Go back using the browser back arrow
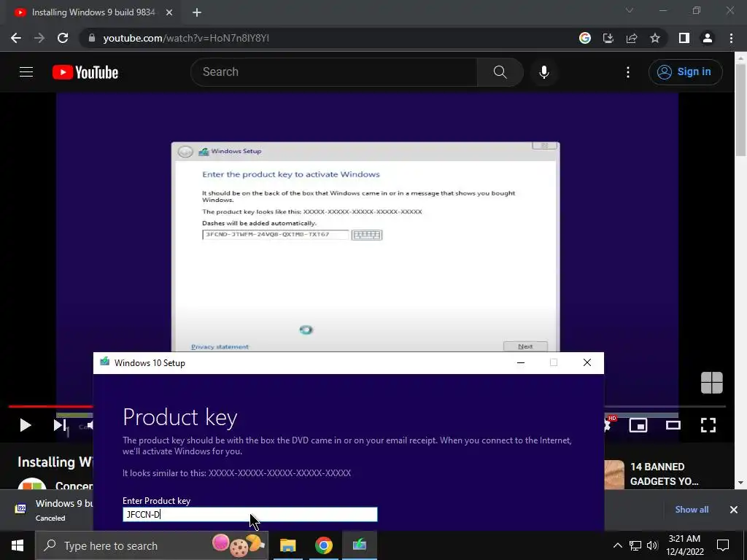This screenshot has height=560, width=747. pyautogui.click(x=16, y=38)
